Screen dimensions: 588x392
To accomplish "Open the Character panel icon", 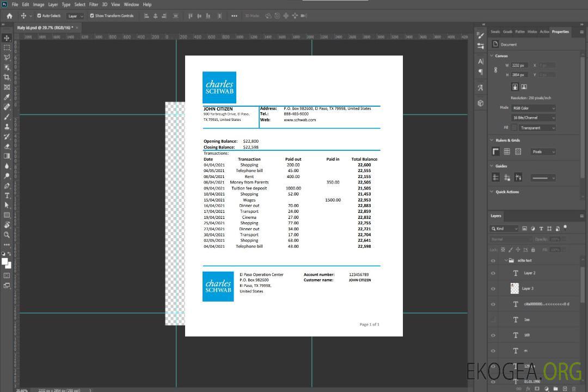I will [x=481, y=61].
